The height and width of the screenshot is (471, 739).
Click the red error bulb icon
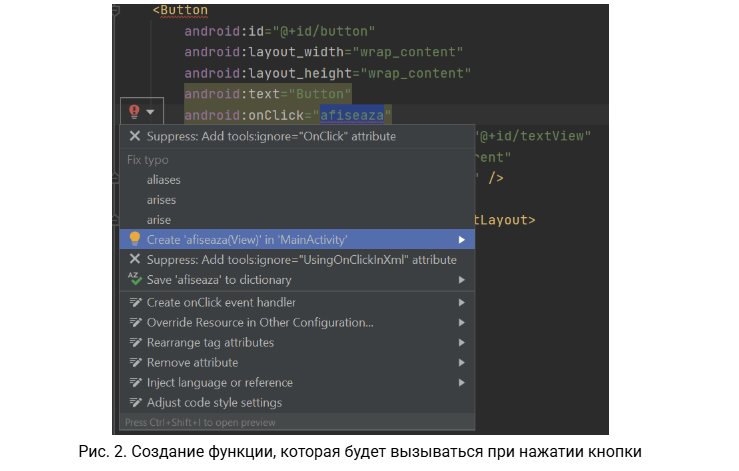click(132, 113)
